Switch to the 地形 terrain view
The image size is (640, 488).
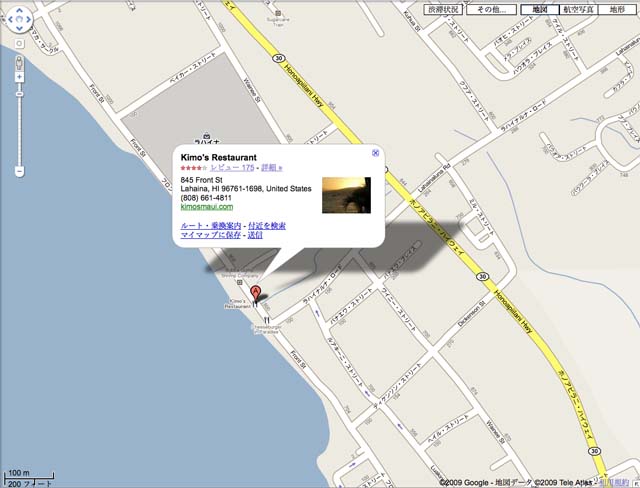617,9
